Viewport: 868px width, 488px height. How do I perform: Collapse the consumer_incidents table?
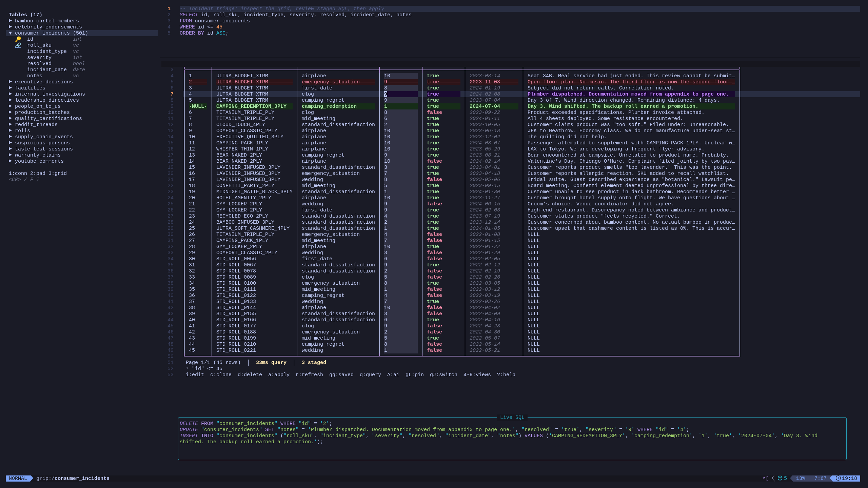[x=10, y=33]
